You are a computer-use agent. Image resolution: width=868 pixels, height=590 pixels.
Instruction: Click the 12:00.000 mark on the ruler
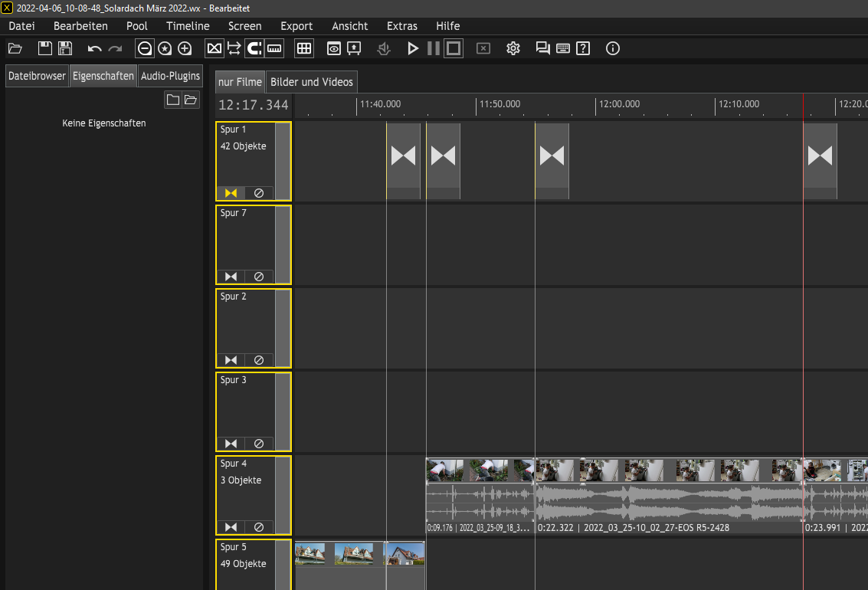point(620,104)
